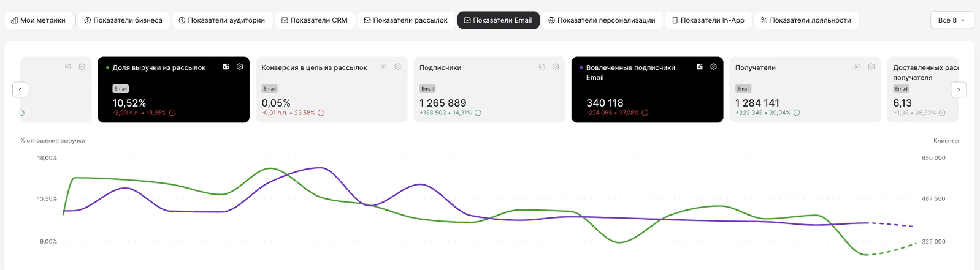
Task: Select the Получатели metric card
Action: (x=805, y=89)
